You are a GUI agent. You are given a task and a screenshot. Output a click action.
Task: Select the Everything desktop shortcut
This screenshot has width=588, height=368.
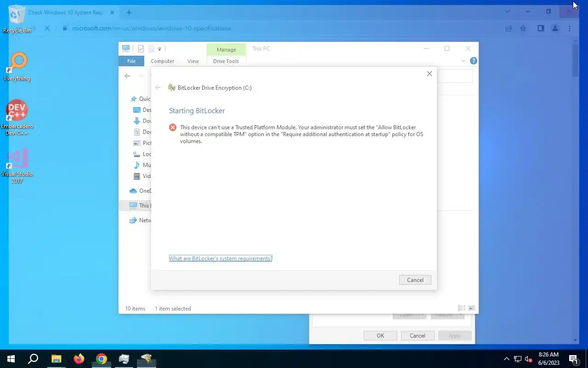17,67
